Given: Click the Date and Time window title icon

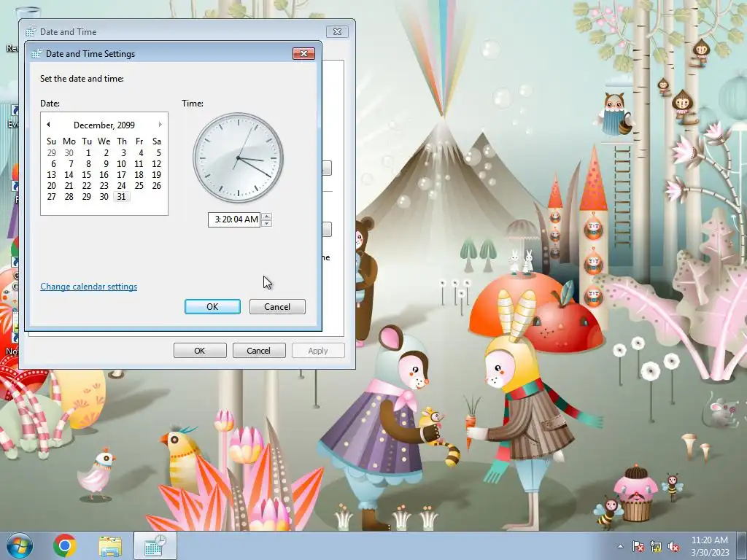Looking at the screenshot, I should tap(31, 32).
